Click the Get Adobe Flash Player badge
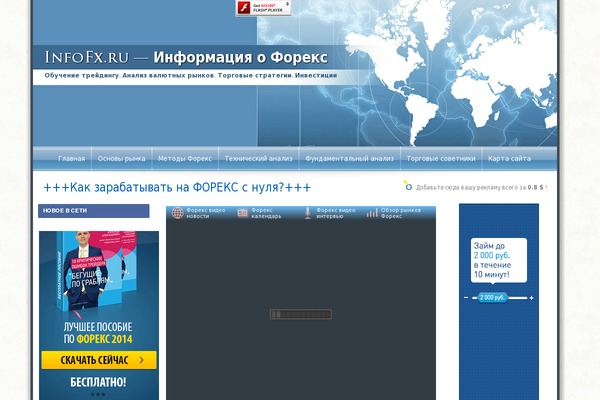Image resolution: width=600 pixels, height=400 pixels. 263,8
